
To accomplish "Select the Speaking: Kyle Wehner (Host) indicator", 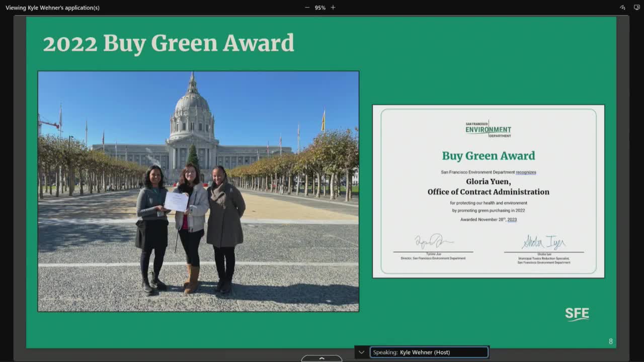I will 429,352.
